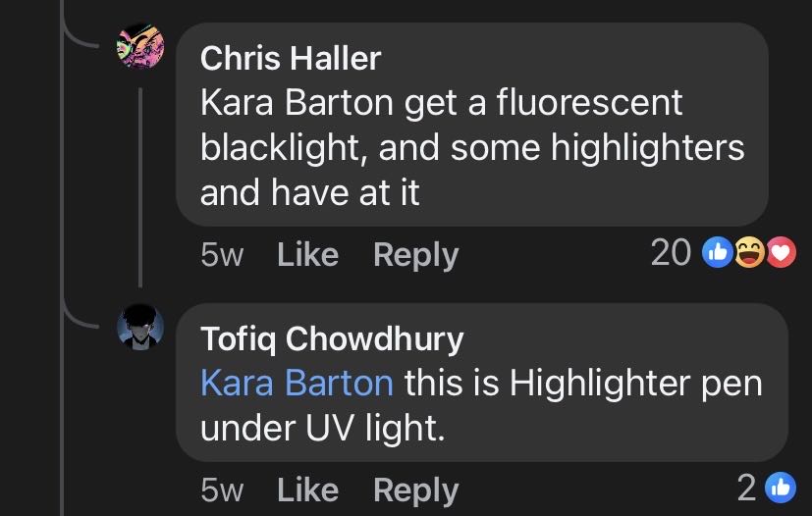
Task: Click the blue Kara Barton mention link
Action: tap(297, 384)
